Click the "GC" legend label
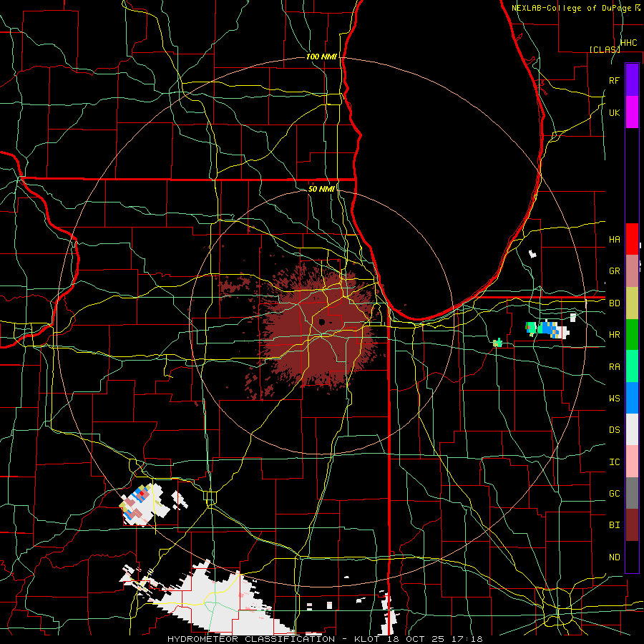 pos(614,494)
